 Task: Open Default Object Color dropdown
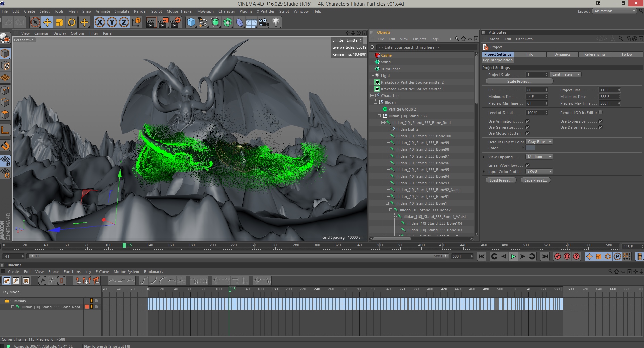pyautogui.click(x=539, y=142)
